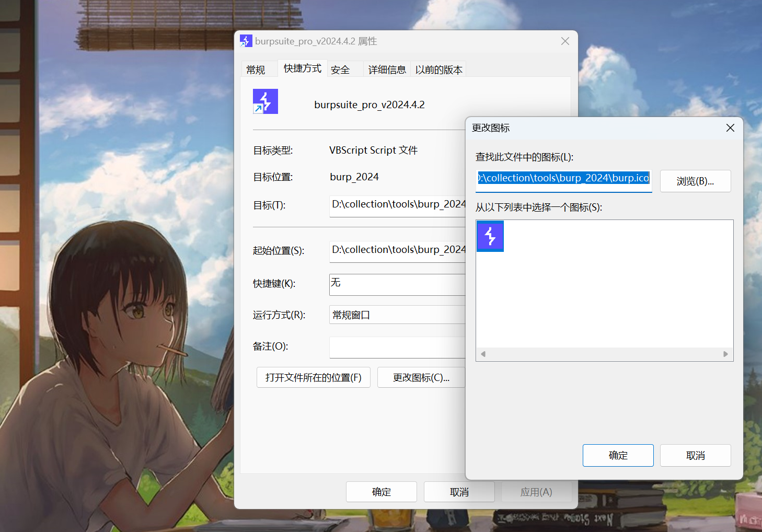Confirm with 确定 in the 更改图标 dialog
762x532 pixels.
click(618, 456)
